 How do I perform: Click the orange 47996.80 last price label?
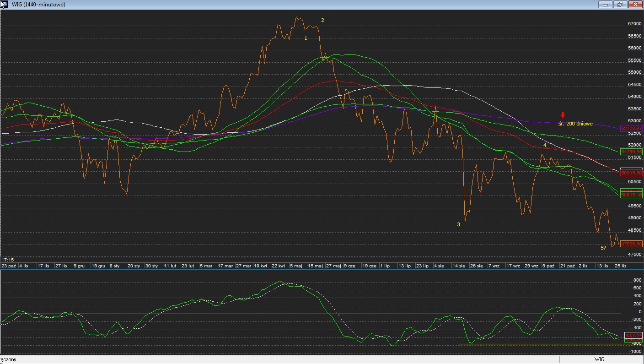coord(632,244)
